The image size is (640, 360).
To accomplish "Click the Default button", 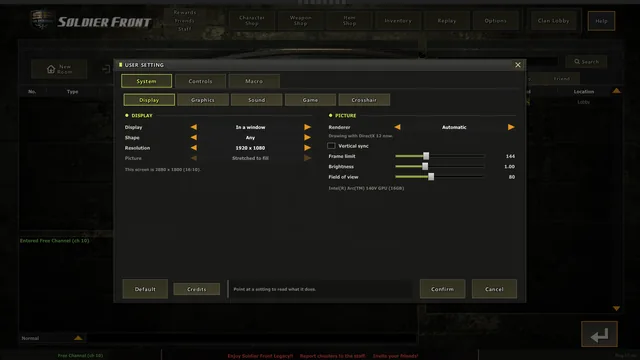I will (145, 289).
